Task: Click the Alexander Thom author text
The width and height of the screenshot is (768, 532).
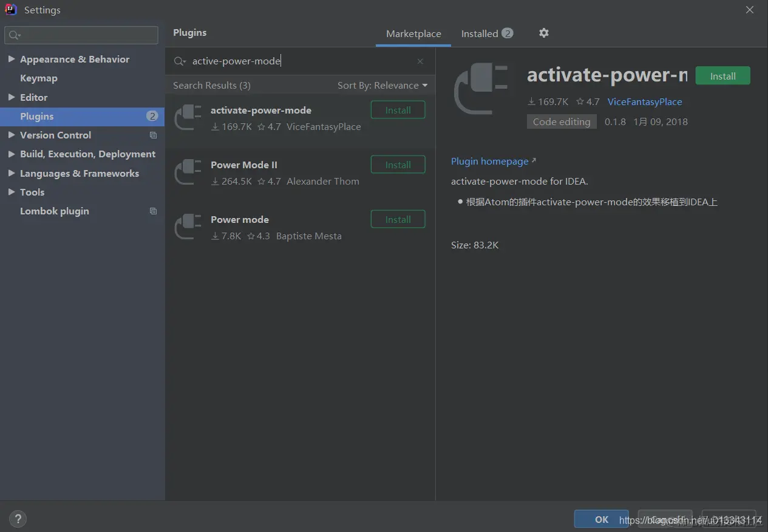Action: [323, 182]
